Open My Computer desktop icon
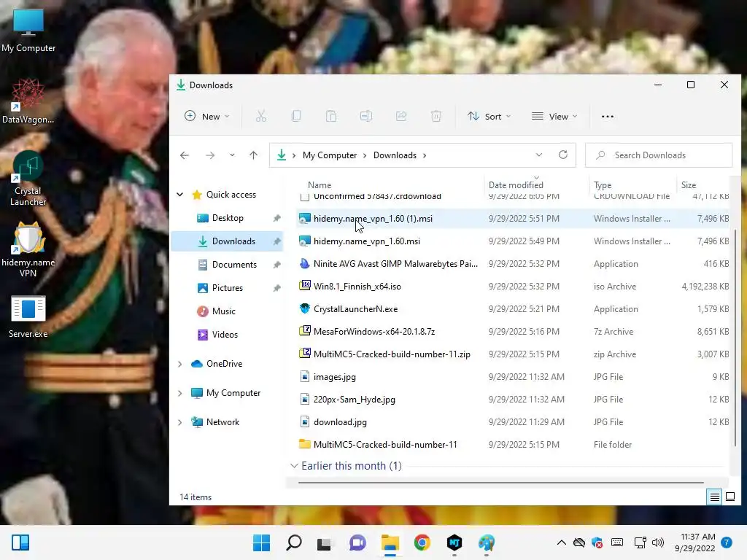This screenshot has width=747, height=560. [x=28, y=31]
